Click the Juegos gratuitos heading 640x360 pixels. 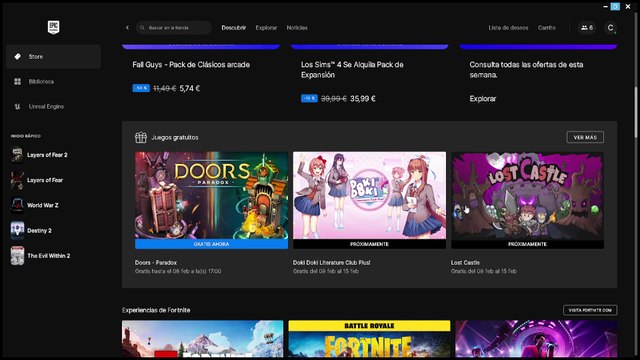point(175,138)
